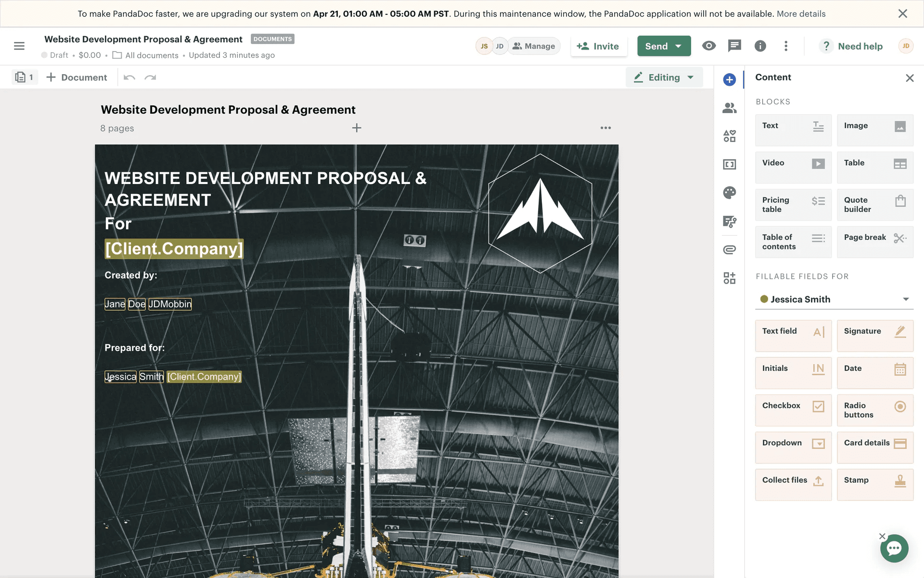Preview document with the eye icon
The width and height of the screenshot is (924, 578).
point(708,46)
